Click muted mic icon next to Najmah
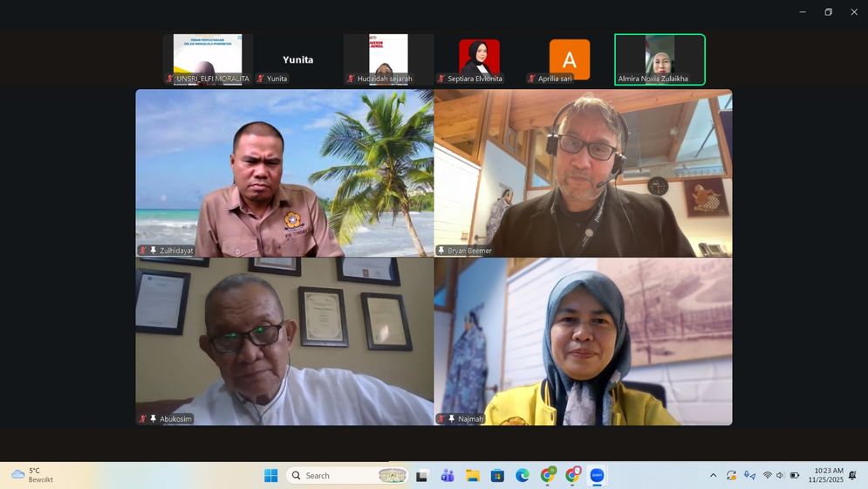Viewport: 868px width, 489px height. point(441,418)
